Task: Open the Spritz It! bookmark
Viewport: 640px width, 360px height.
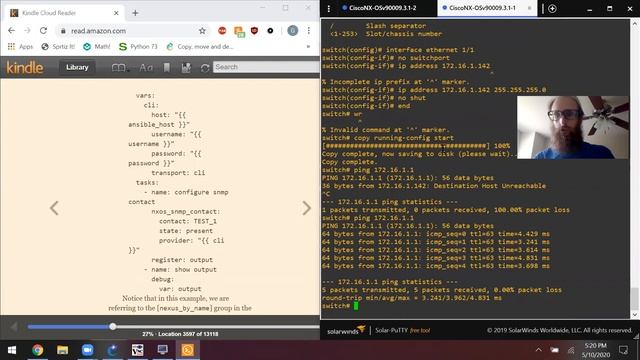Action: [x=58, y=47]
